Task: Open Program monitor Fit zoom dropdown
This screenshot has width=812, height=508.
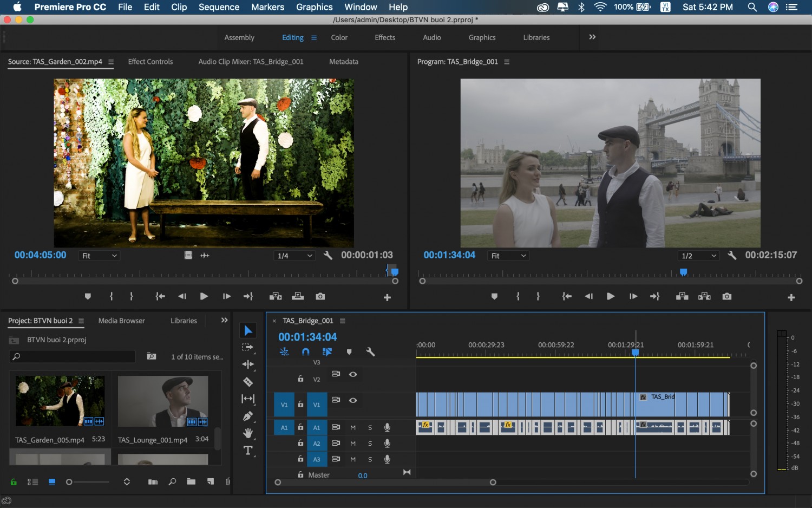Action: [x=508, y=256]
